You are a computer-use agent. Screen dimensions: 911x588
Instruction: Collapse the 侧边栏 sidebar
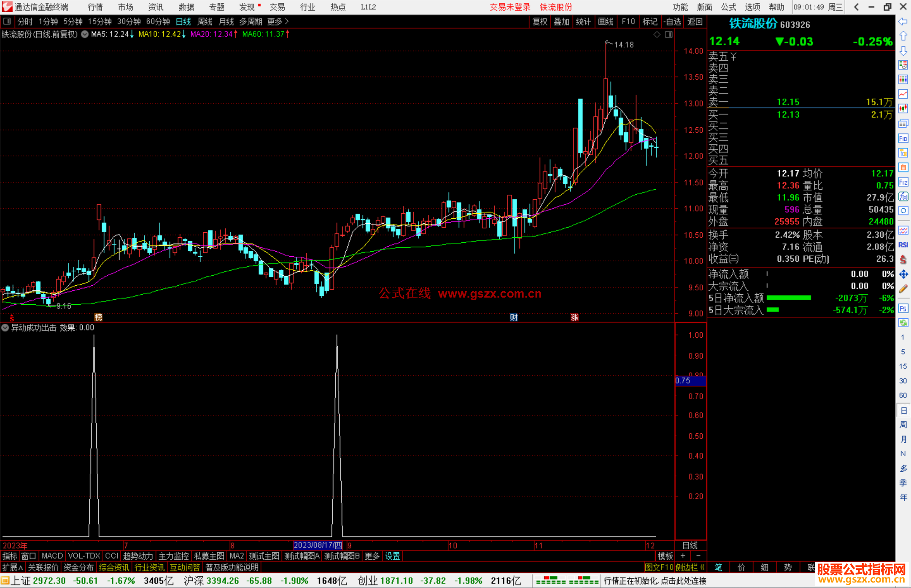click(x=690, y=567)
